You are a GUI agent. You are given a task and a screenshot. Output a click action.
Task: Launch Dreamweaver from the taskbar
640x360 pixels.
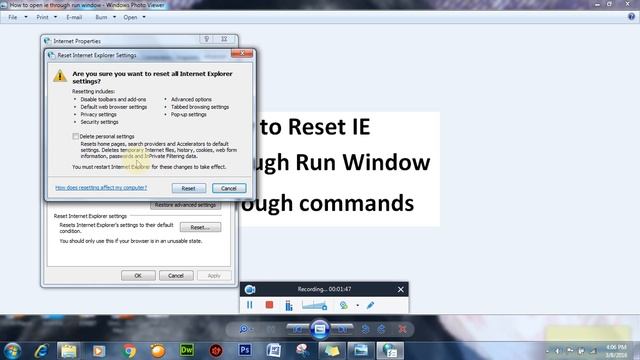[x=187, y=350]
